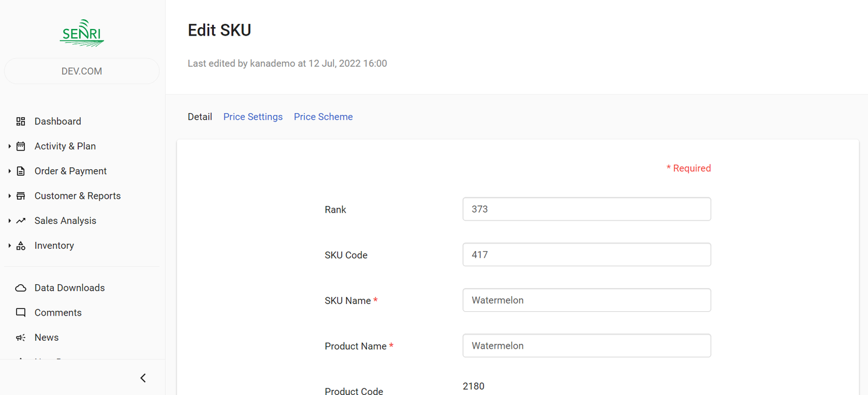Click the News megaphone icon
868x395 pixels.
click(x=20, y=338)
